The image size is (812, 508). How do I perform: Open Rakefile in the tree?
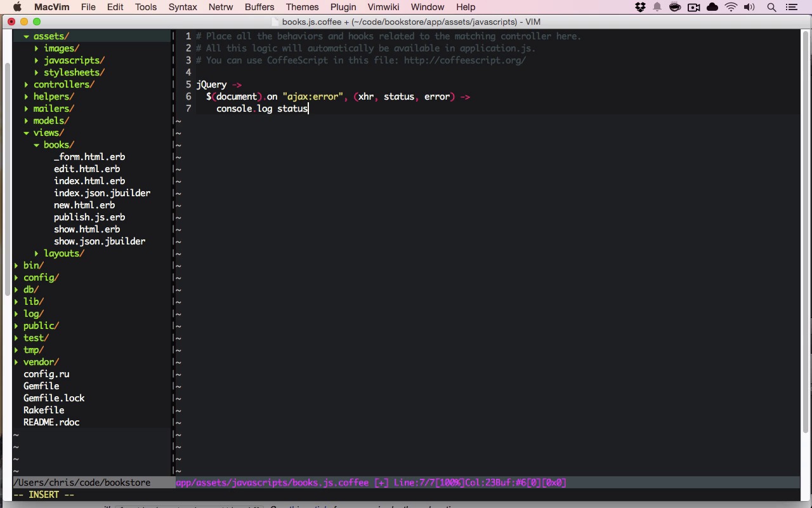point(44,410)
